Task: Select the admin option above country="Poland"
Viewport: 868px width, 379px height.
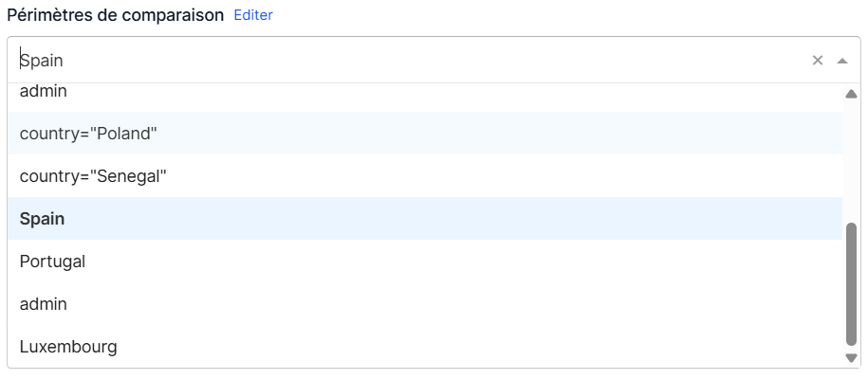Action: [x=44, y=93]
